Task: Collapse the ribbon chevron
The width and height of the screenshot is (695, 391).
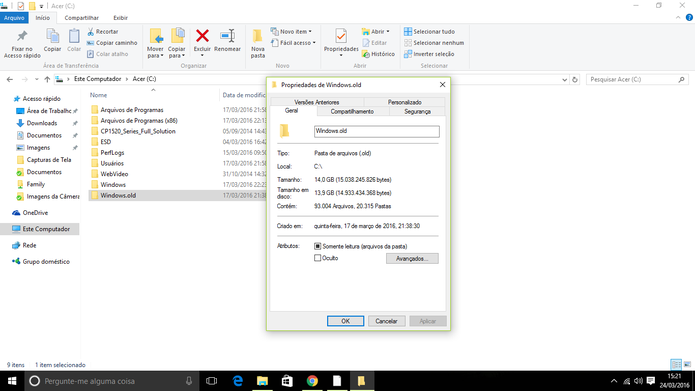Action: pos(678,18)
